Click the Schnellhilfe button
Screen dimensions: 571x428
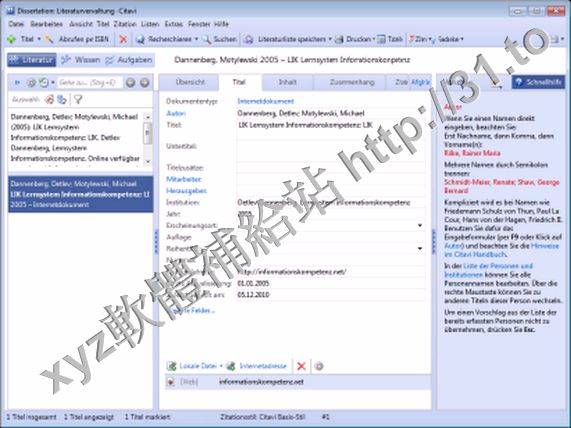[x=538, y=82]
